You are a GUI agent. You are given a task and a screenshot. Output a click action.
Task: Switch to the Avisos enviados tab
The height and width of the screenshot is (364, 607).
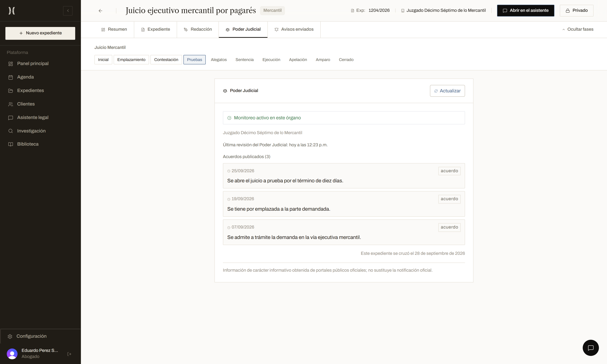pyautogui.click(x=294, y=29)
